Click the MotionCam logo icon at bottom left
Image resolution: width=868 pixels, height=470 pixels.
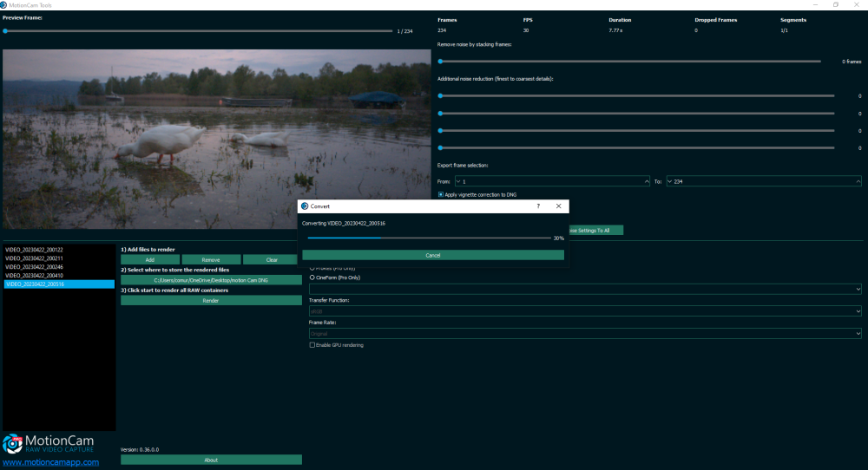tap(12, 444)
